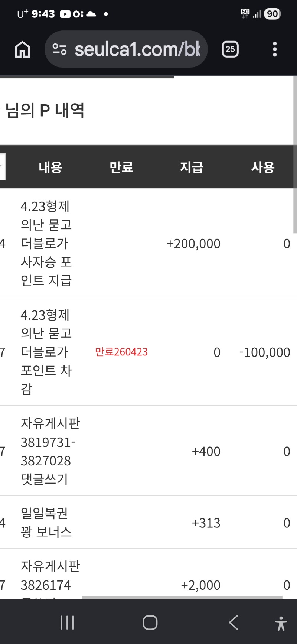Select the 내용 column header
297x644 pixels.
pyautogui.click(x=50, y=167)
